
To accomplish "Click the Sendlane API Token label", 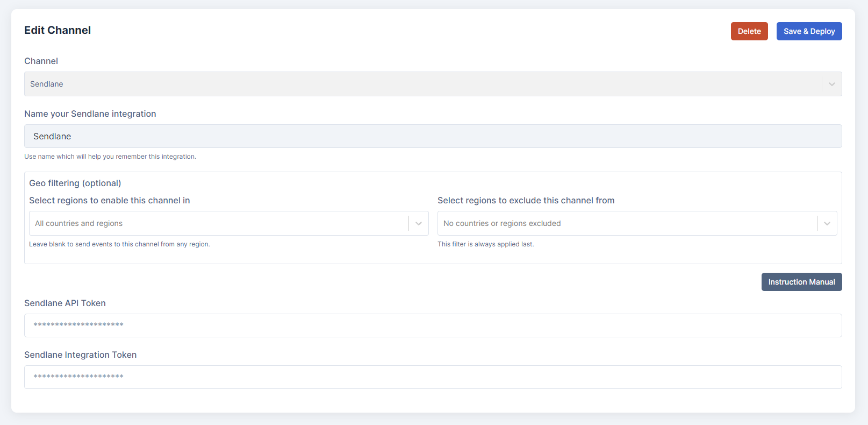I will pyautogui.click(x=65, y=303).
